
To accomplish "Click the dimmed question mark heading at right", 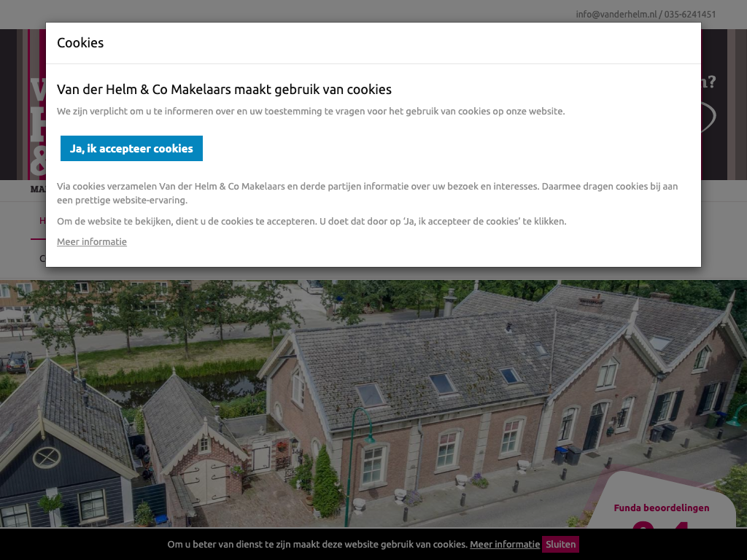I will pyautogui.click(x=708, y=82).
